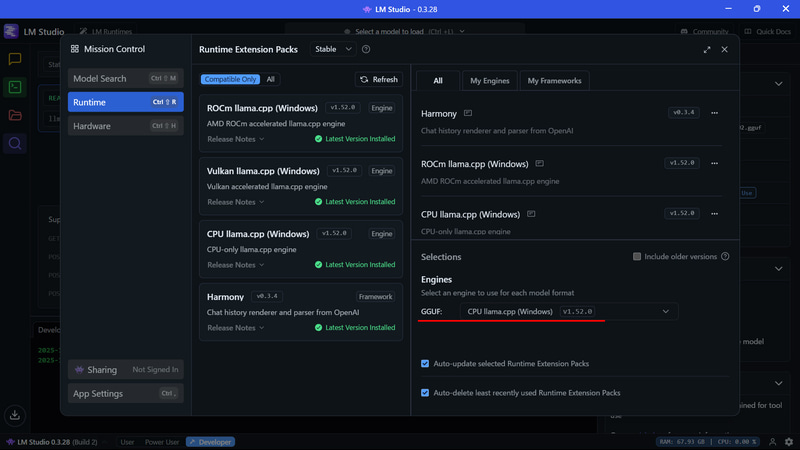The width and height of the screenshot is (800, 450).
Task: Select the All tab in runtimes panel
Action: [438, 81]
